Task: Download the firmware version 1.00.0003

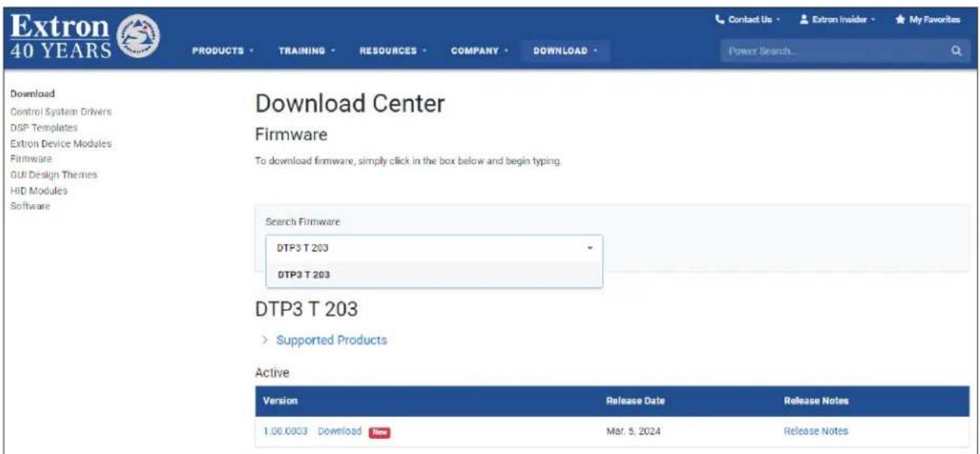Action: pos(339,431)
